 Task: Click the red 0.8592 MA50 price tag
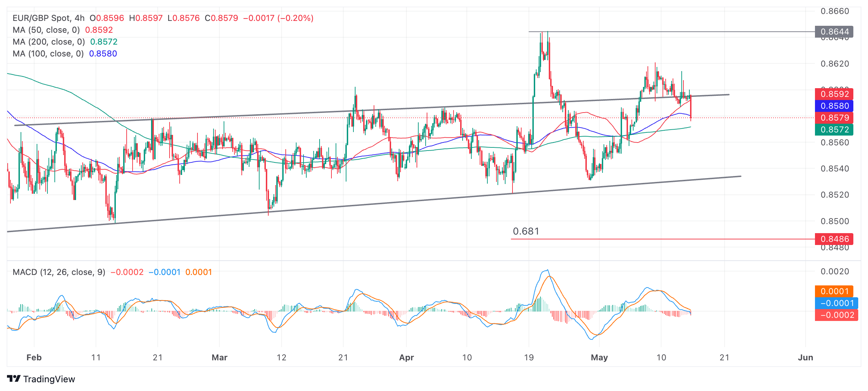tap(834, 94)
